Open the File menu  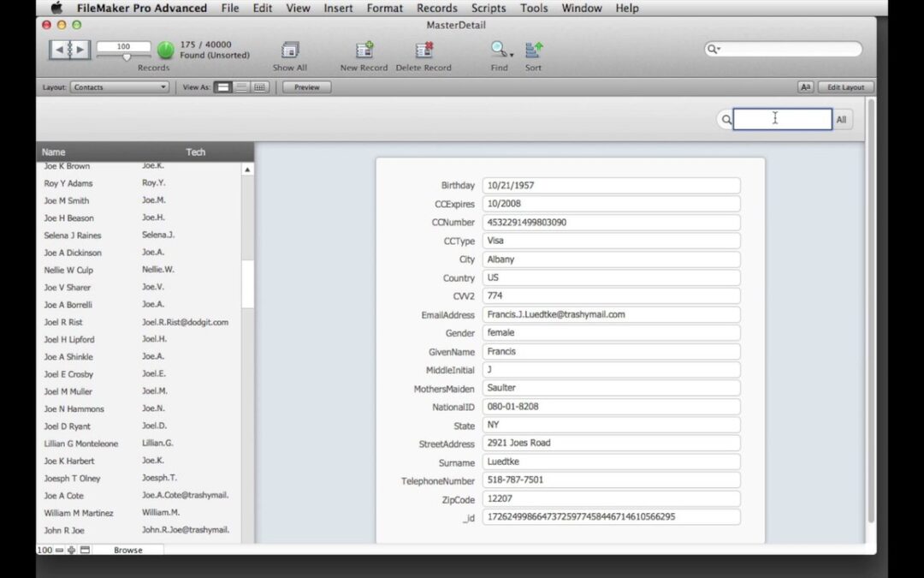230,8
